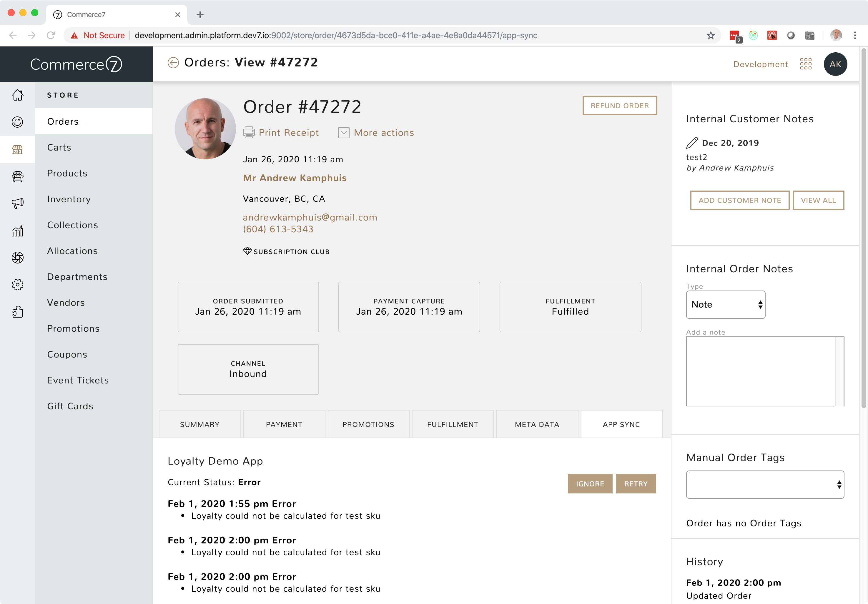Click the Refund Order button
868x604 pixels.
[619, 106]
